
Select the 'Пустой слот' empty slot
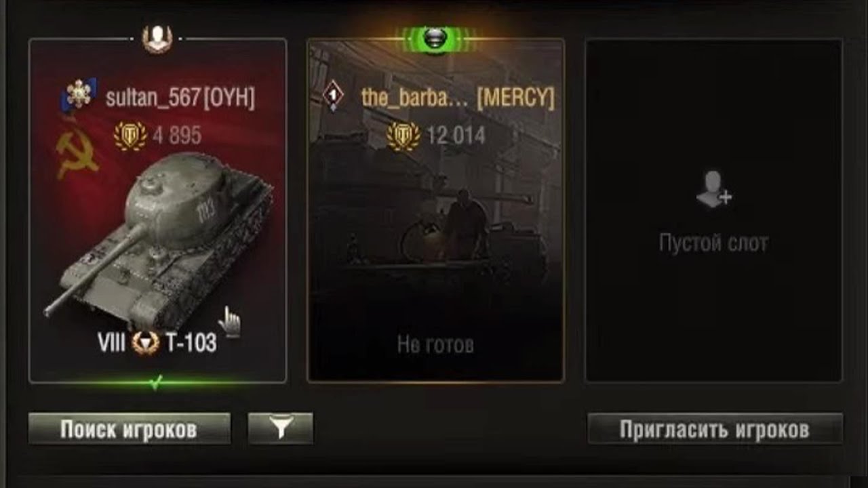[714, 211]
